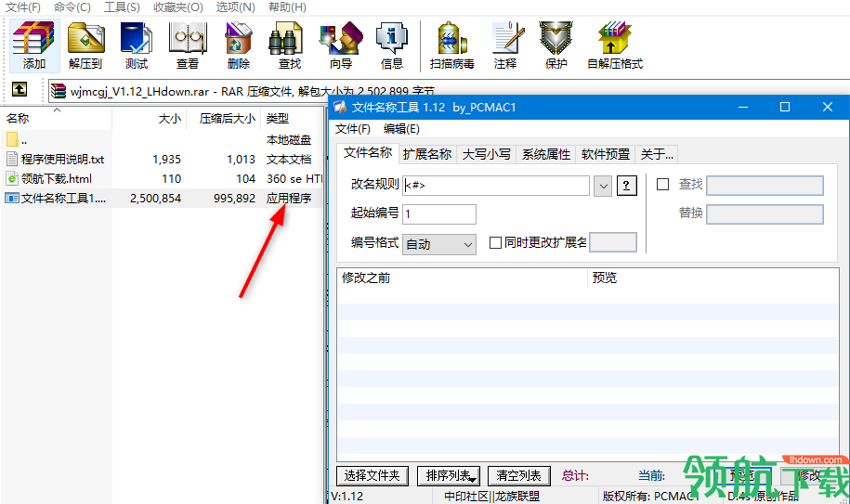Click the 1,935 size cell
Viewport: 850px width, 504px height.
[167, 160]
